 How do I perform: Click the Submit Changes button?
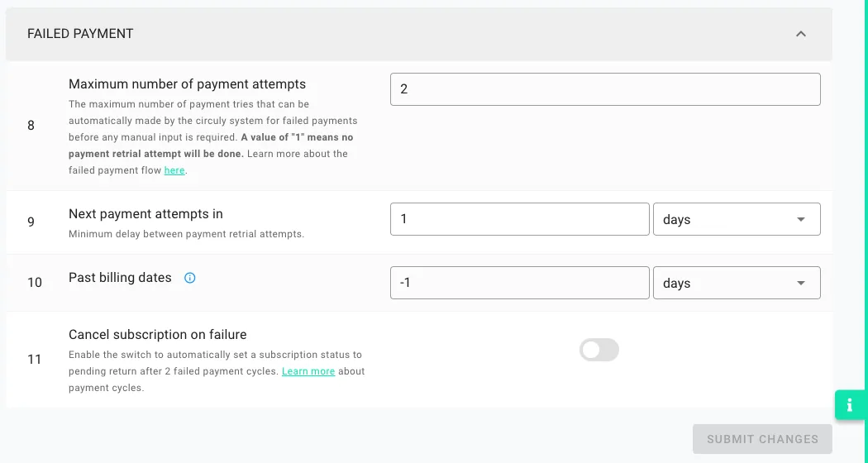(762, 439)
